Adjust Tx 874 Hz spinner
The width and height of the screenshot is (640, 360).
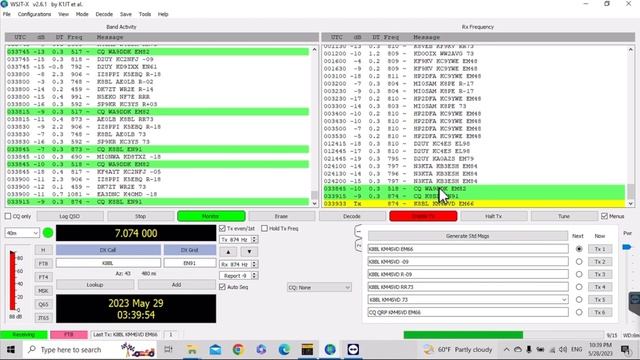point(254,240)
